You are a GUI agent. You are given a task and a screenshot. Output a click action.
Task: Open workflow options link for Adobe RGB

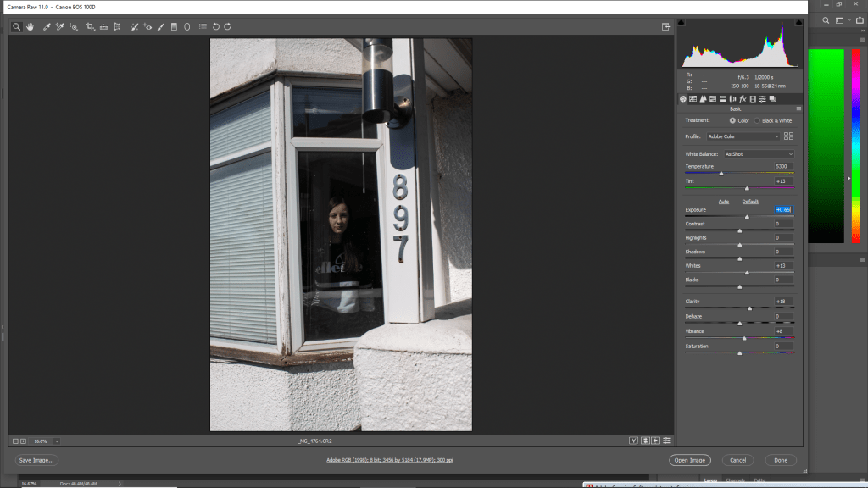click(x=389, y=460)
